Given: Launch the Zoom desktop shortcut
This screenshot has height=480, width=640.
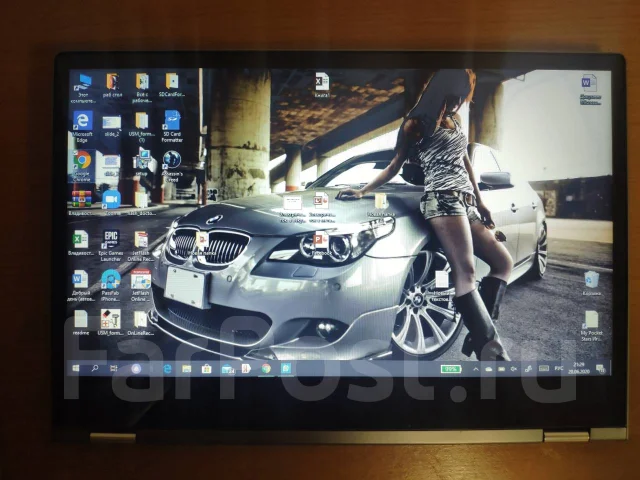Looking at the screenshot, I should [111, 202].
